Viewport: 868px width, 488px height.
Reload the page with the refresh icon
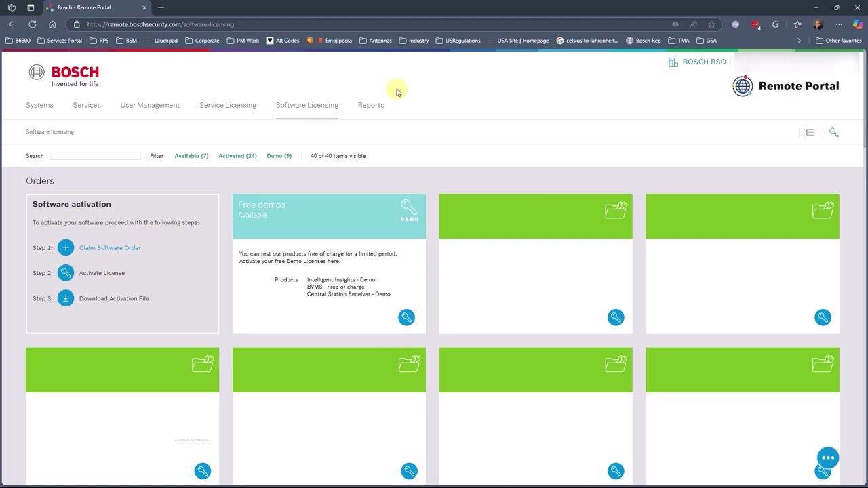(x=32, y=24)
